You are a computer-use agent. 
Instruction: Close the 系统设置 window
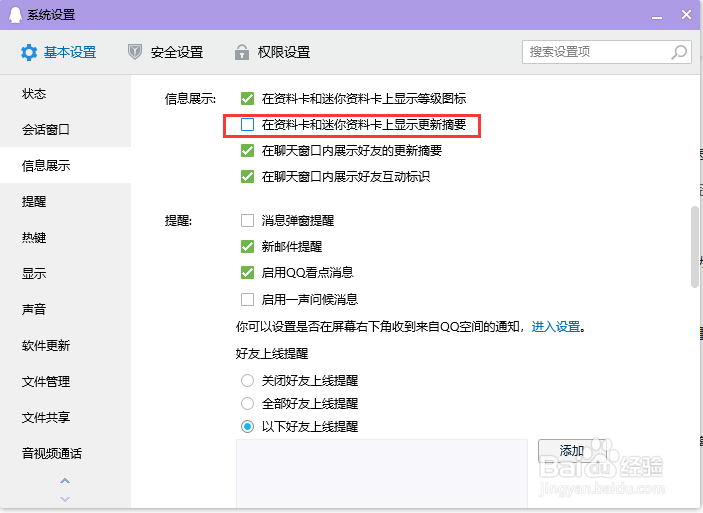point(686,15)
